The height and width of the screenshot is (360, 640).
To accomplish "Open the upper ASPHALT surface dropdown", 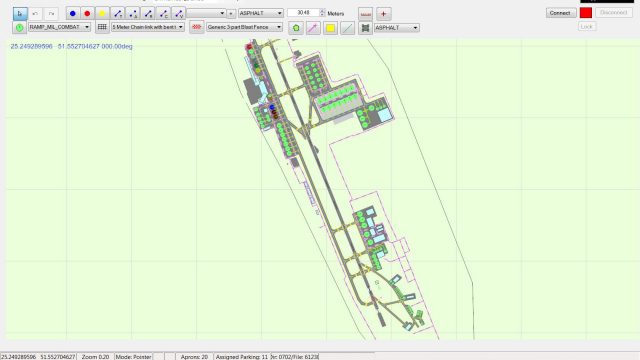I will point(261,13).
